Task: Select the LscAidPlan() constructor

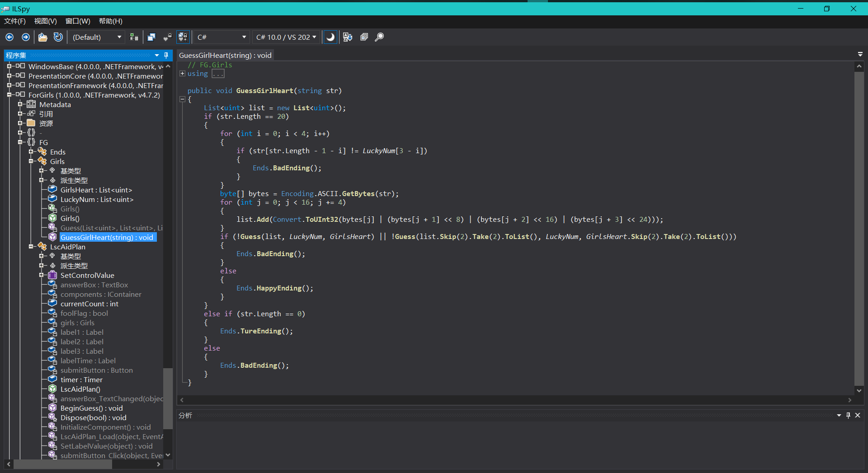Action: (80, 389)
